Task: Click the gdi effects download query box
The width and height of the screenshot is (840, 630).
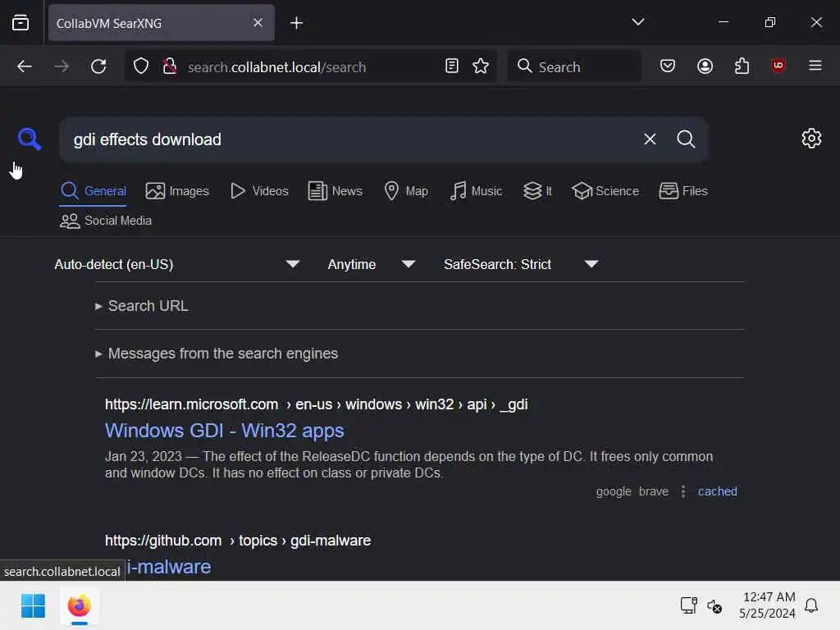Action: [348, 139]
